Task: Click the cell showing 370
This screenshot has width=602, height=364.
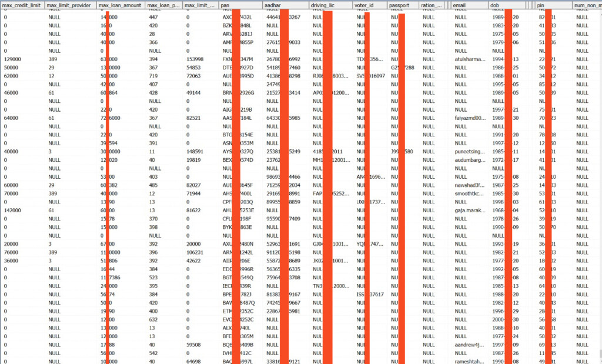Action: coord(153,219)
